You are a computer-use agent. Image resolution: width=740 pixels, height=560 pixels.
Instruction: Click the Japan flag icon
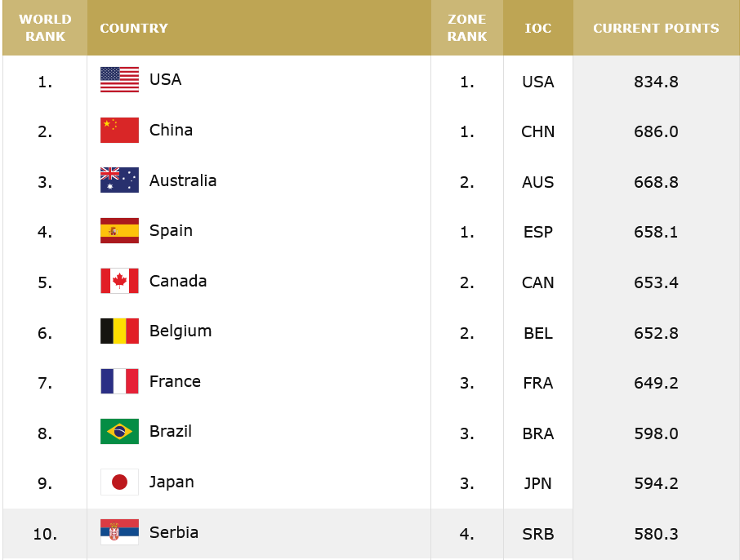[119, 482]
